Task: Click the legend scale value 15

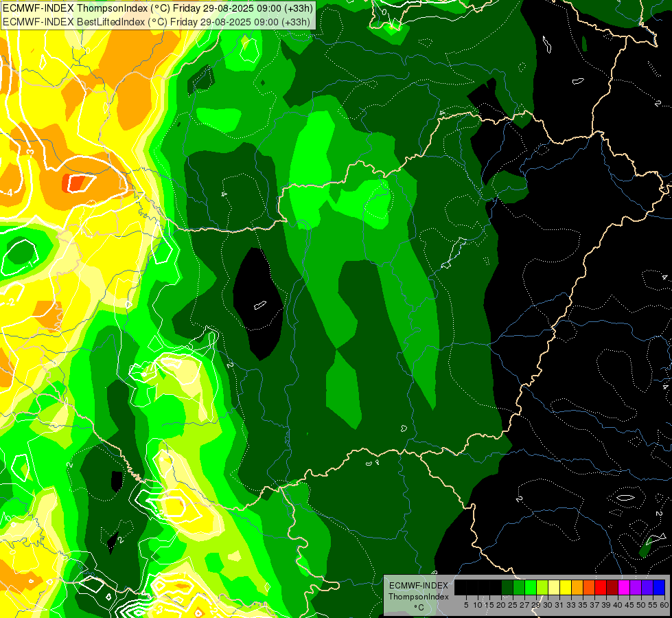Action: click(489, 605)
